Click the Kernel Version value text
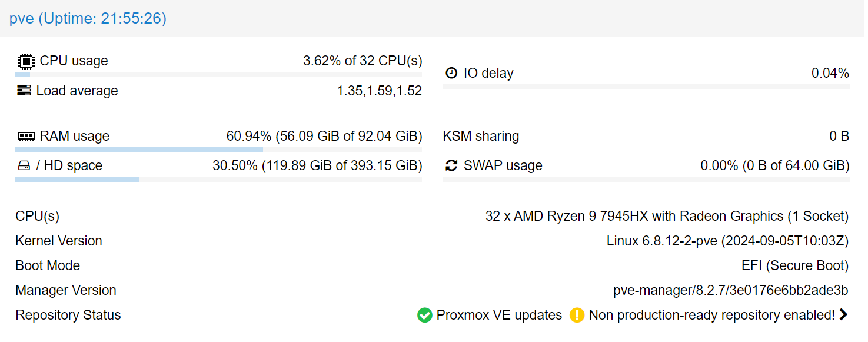This screenshot has height=342, width=868. [x=727, y=241]
